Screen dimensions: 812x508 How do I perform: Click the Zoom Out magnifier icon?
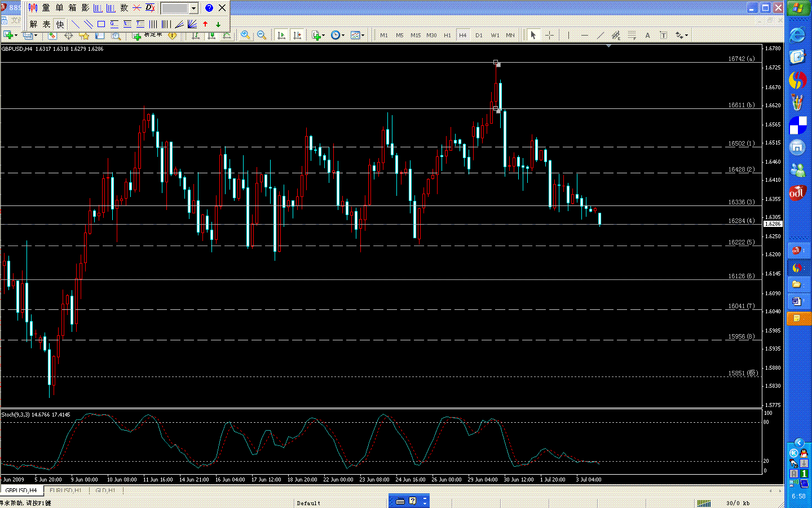click(x=261, y=35)
